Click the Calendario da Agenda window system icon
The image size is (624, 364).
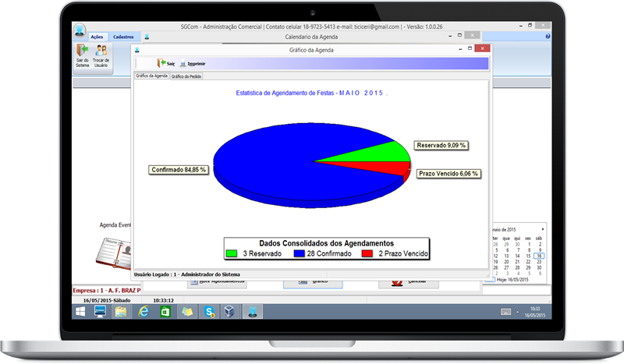point(147,37)
